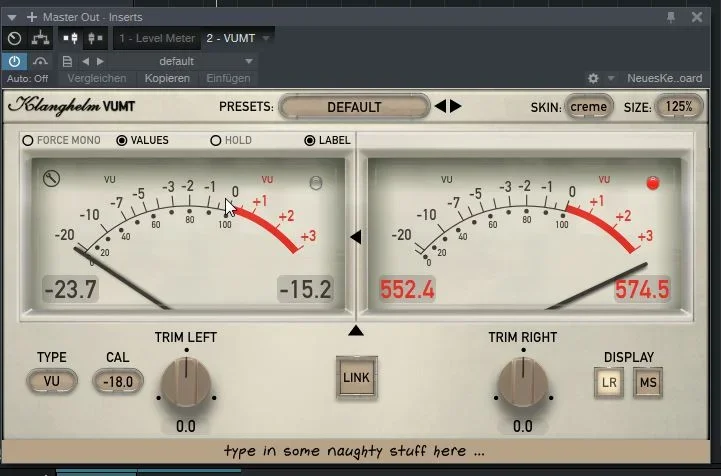Collapse the Master Out Inserts panel arrow
This screenshot has height=476, width=721.
coord(12,17)
